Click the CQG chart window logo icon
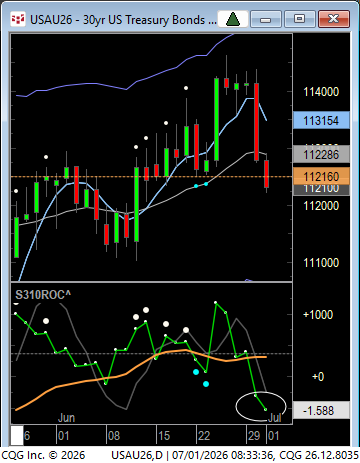Viewport: 360px width, 463px height. pos(18,19)
